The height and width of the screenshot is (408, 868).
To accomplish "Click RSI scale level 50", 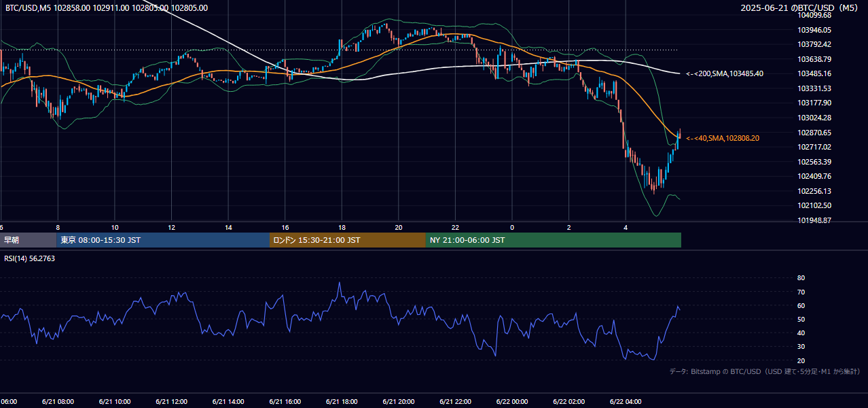I will coord(801,319).
